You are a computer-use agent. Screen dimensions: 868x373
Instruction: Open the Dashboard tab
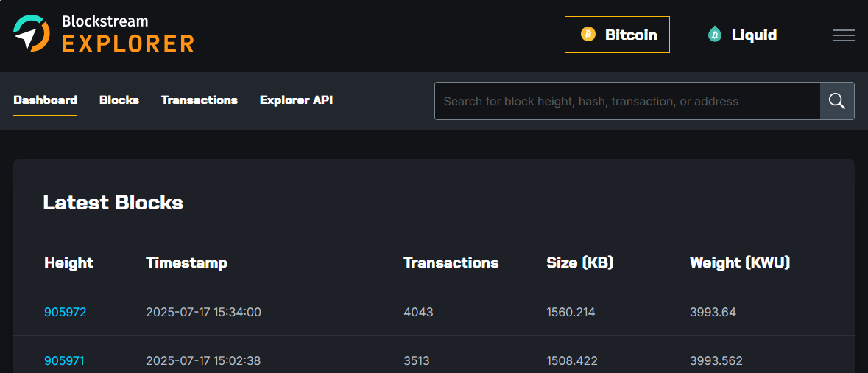pyautogui.click(x=46, y=100)
